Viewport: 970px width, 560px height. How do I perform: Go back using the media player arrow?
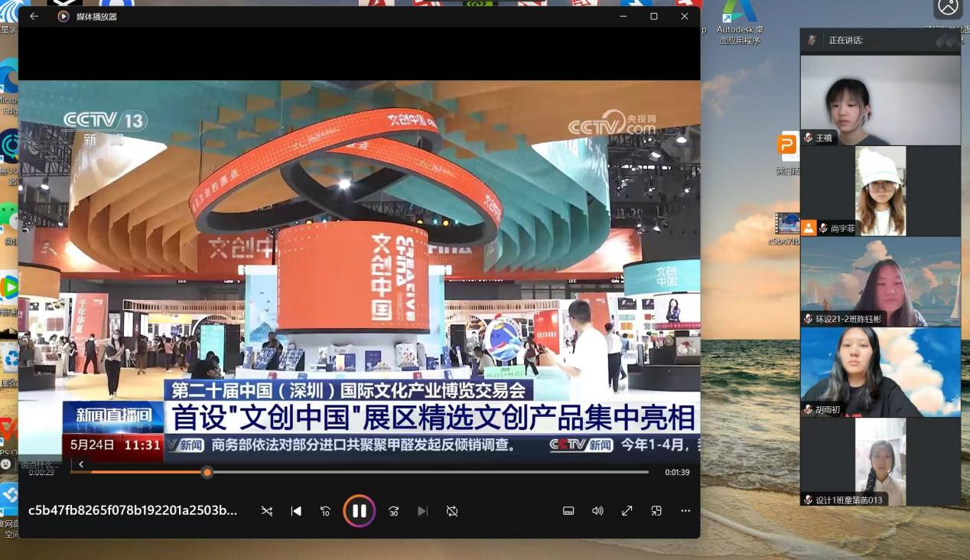pos(34,16)
